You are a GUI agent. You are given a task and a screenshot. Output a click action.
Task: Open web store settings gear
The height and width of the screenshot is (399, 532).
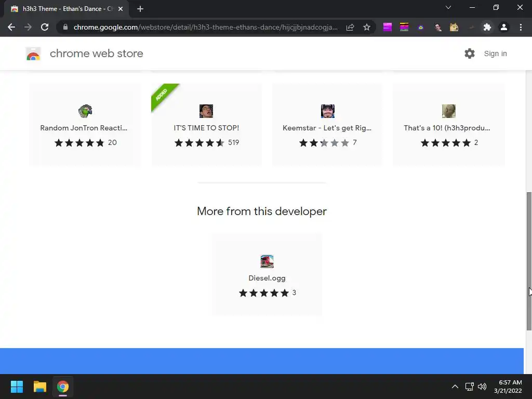click(x=470, y=54)
